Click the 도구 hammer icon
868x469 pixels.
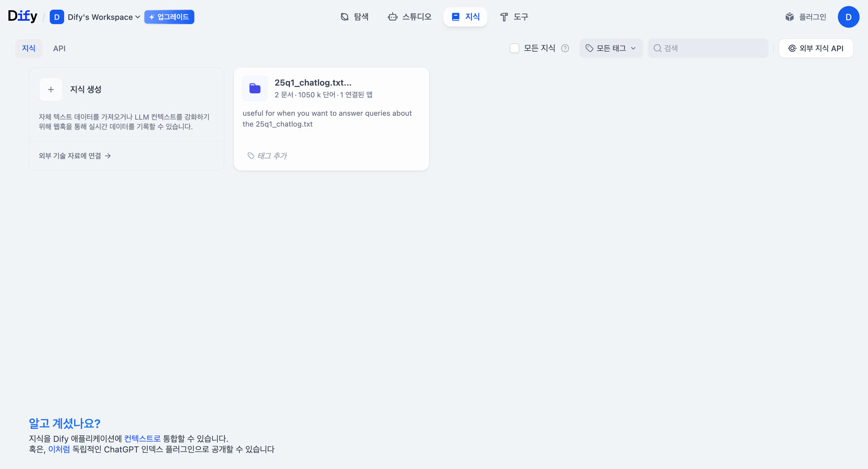pyautogui.click(x=504, y=17)
